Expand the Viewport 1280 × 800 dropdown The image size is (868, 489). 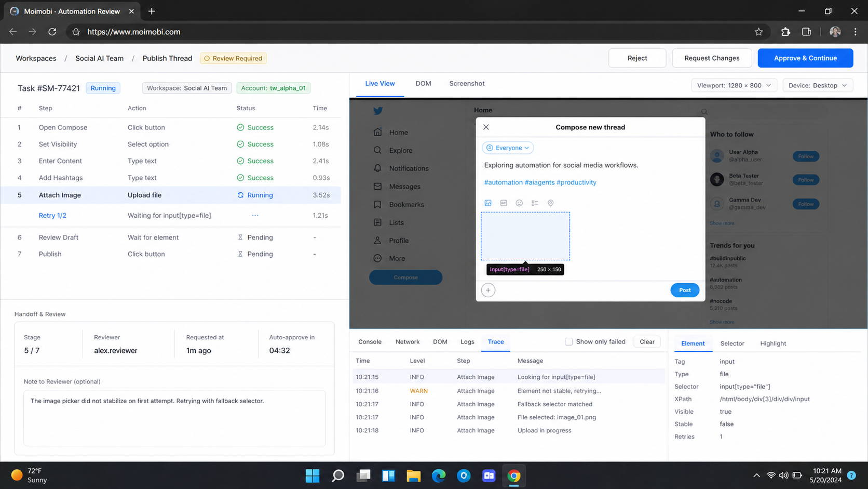point(734,86)
